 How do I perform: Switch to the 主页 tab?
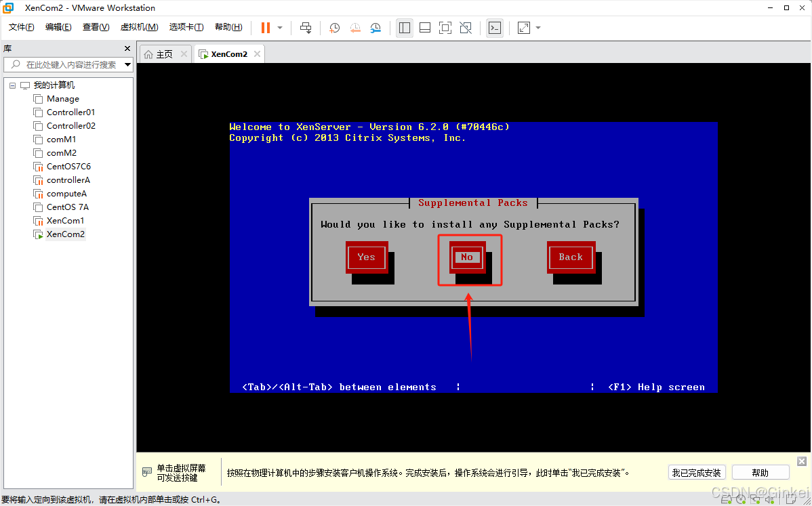tap(165, 54)
